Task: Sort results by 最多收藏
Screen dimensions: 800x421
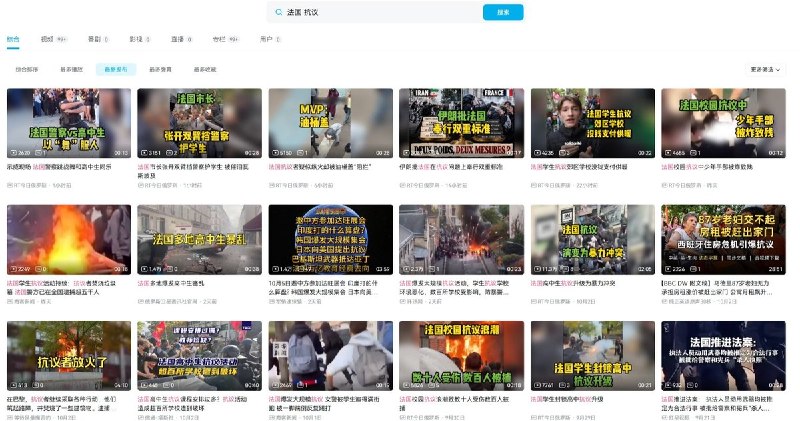Action: tap(205, 69)
